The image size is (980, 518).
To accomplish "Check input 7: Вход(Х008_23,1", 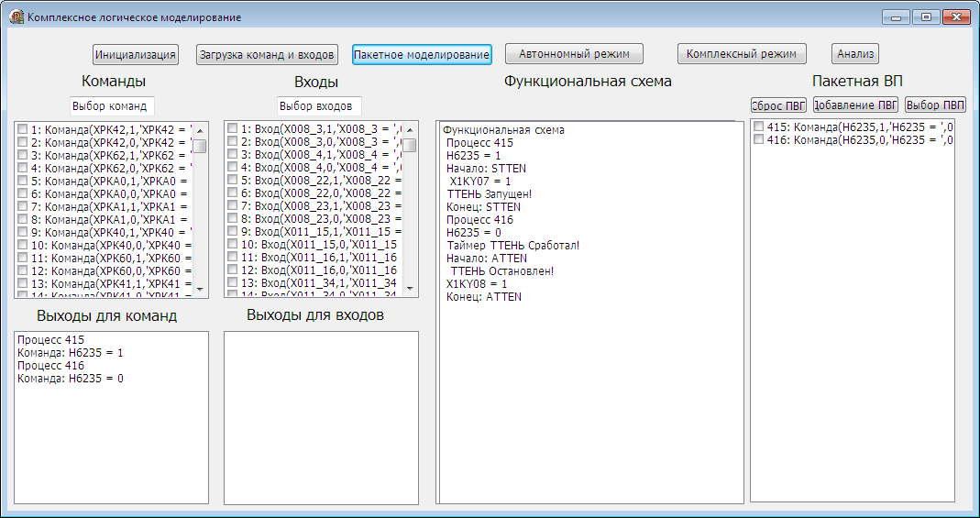I will [233, 205].
